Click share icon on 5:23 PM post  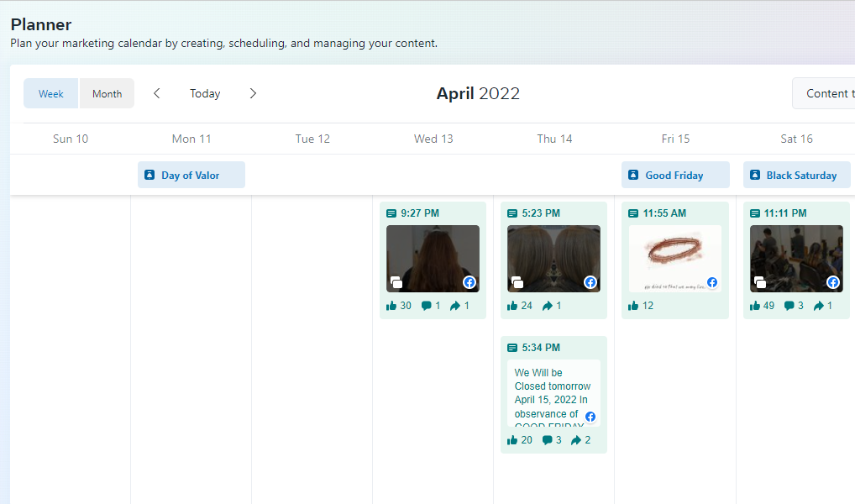click(x=548, y=306)
